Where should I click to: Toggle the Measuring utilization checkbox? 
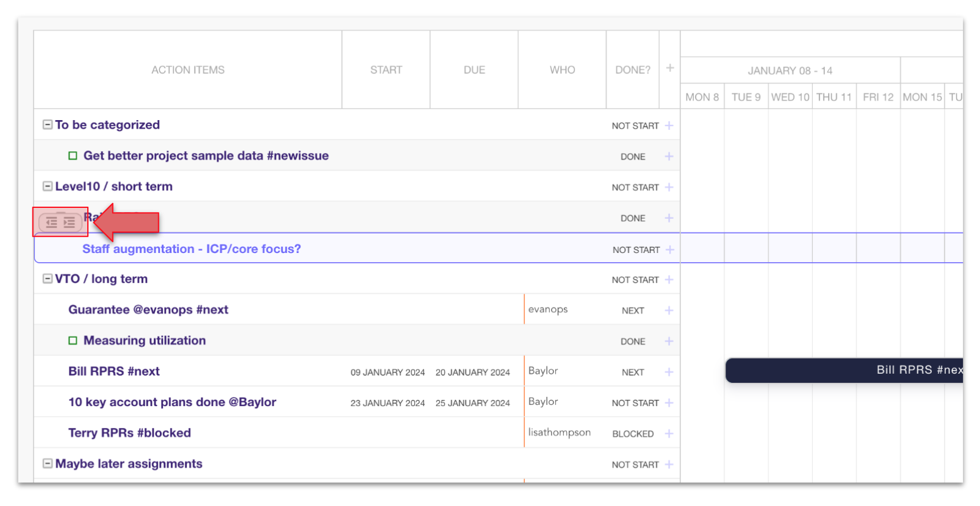(73, 341)
